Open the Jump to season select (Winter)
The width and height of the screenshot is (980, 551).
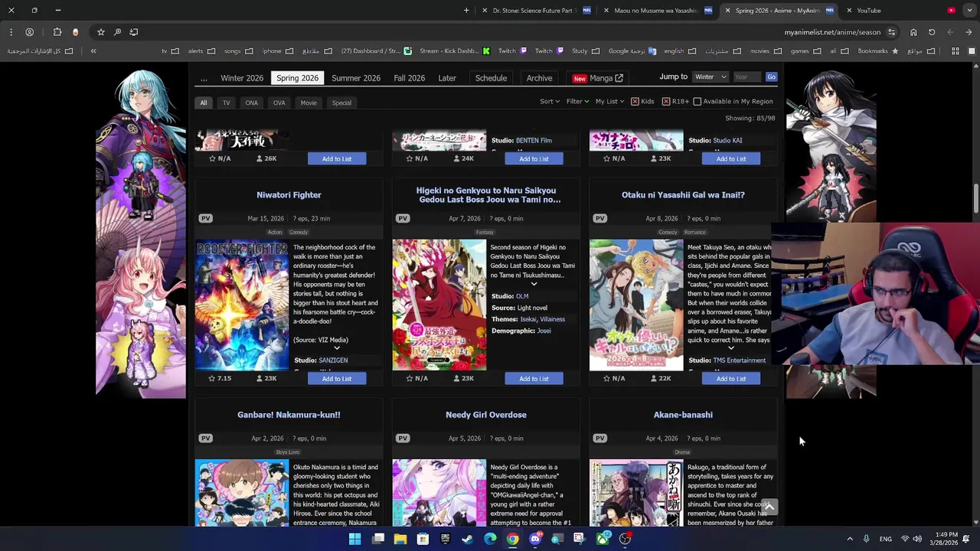coord(710,77)
